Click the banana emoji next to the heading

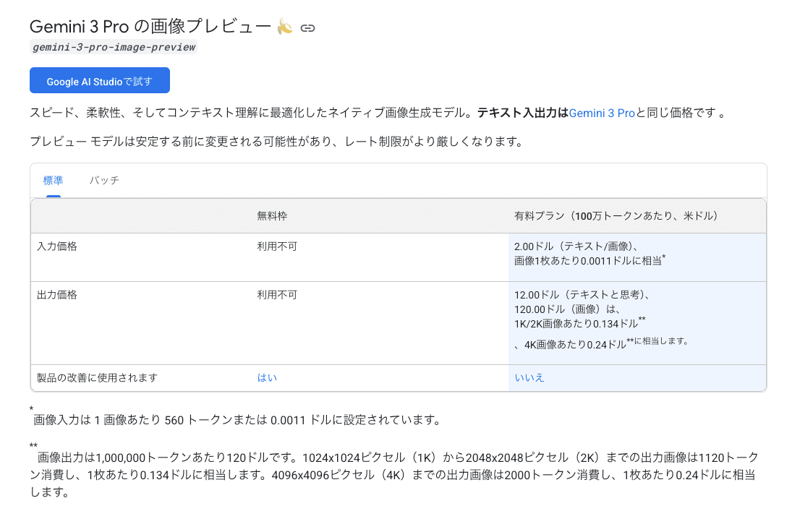point(286,25)
